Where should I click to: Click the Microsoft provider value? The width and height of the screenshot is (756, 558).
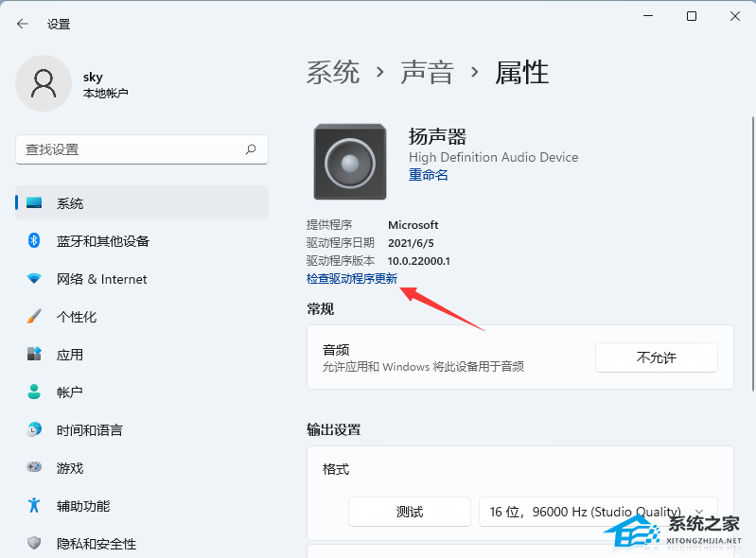(413, 225)
